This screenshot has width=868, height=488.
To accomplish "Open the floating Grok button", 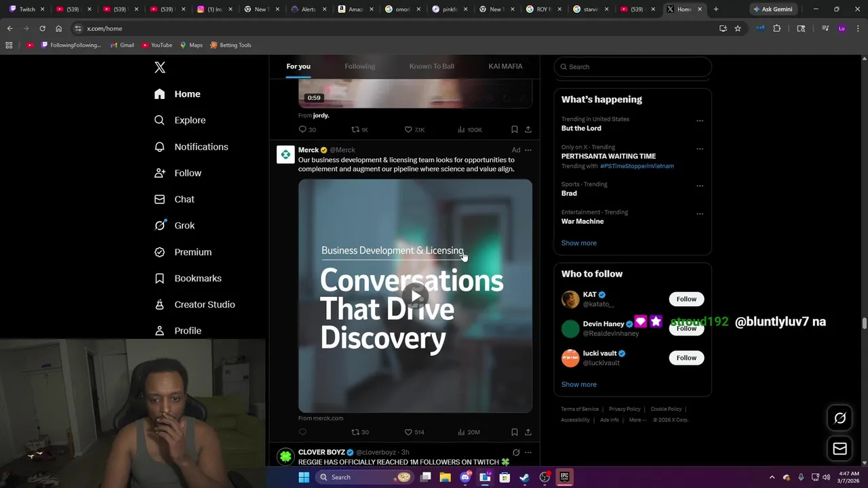I will point(840,418).
